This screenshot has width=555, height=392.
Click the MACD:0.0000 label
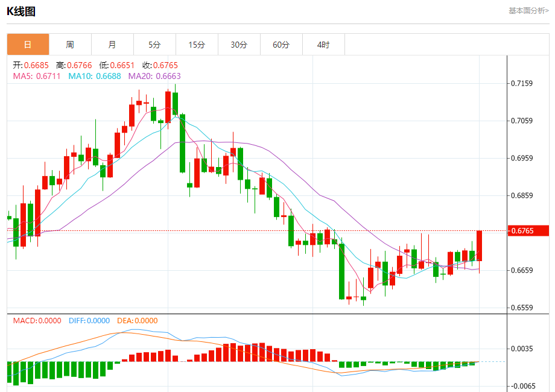pos(37,320)
